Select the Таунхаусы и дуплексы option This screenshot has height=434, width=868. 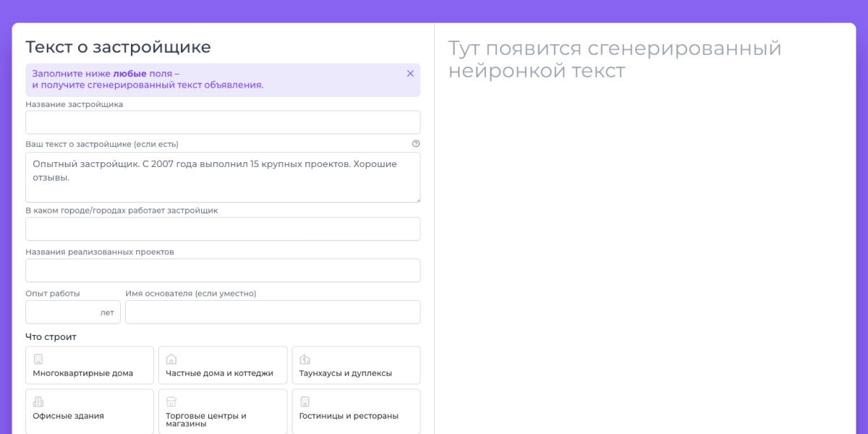(x=356, y=365)
